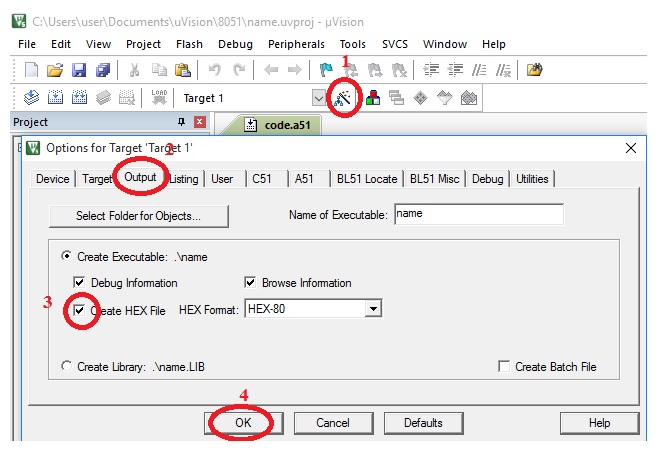662x450 pixels.
Task: Uncheck the Create HEX File checkbox
Action: (80, 311)
